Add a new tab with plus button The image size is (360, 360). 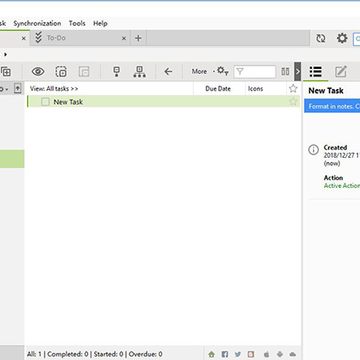[x=138, y=38]
